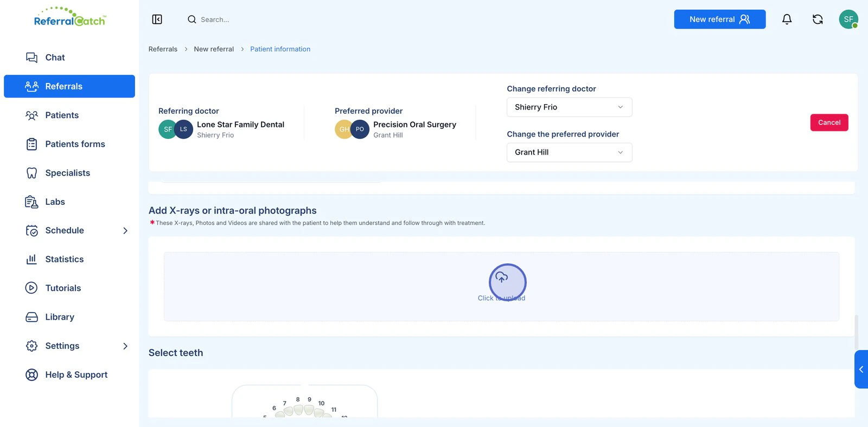The image size is (868, 427).
Task: Select tooth number 11
Action: click(327, 415)
